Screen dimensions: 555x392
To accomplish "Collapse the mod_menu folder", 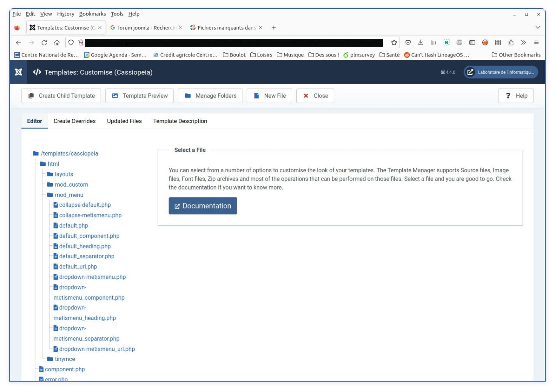I will pyautogui.click(x=65, y=195).
